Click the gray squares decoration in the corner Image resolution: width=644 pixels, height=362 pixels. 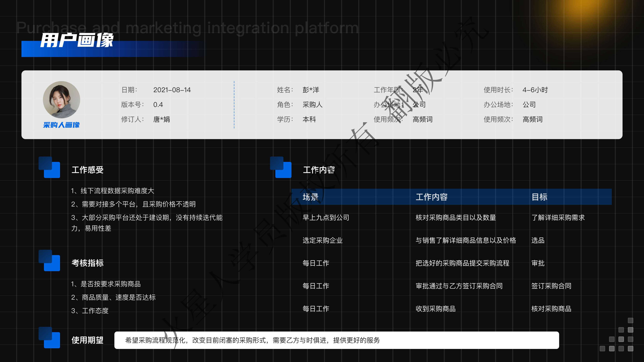point(621,339)
